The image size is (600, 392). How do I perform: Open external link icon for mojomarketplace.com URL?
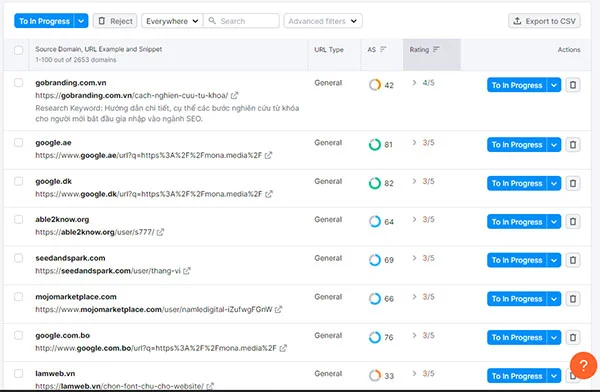click(279, 309)
